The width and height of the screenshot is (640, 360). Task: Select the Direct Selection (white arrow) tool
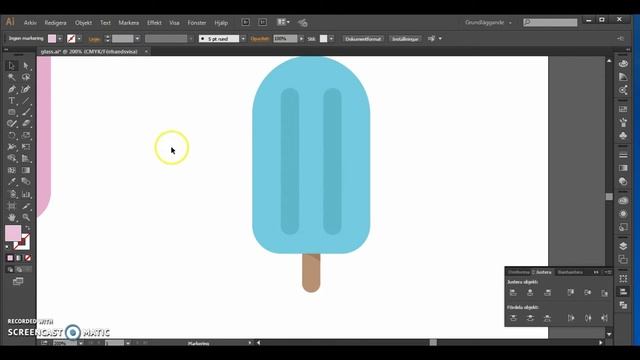coord(26,66)
